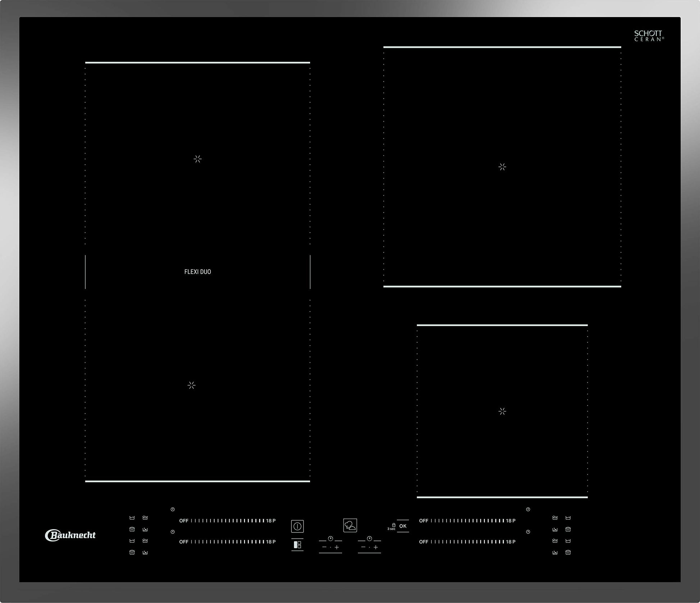
Task: Tap the clock icon above left timer stepper
Action: tap(330, 539)
